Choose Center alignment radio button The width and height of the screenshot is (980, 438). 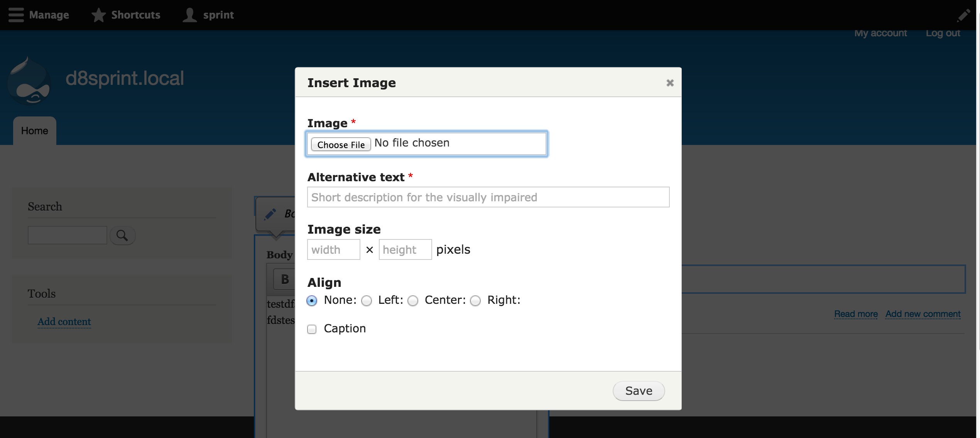tap(413, 301)
